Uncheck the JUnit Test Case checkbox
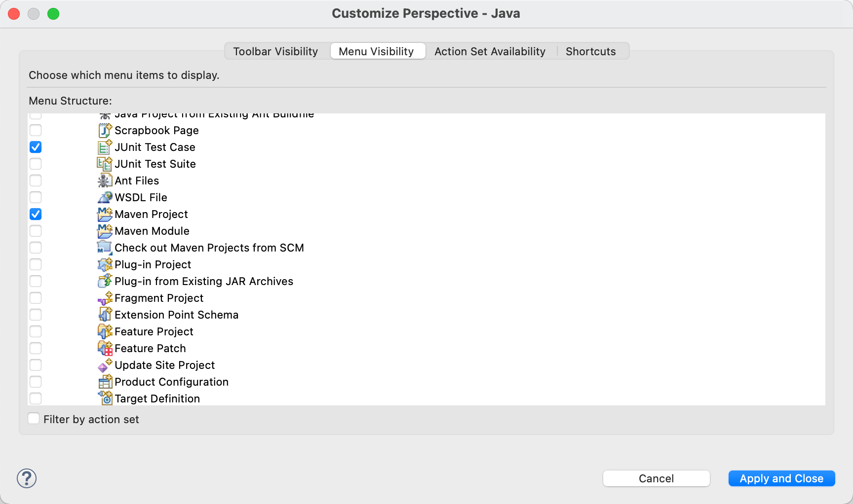 pyautogui.click(x=36, y=147)
